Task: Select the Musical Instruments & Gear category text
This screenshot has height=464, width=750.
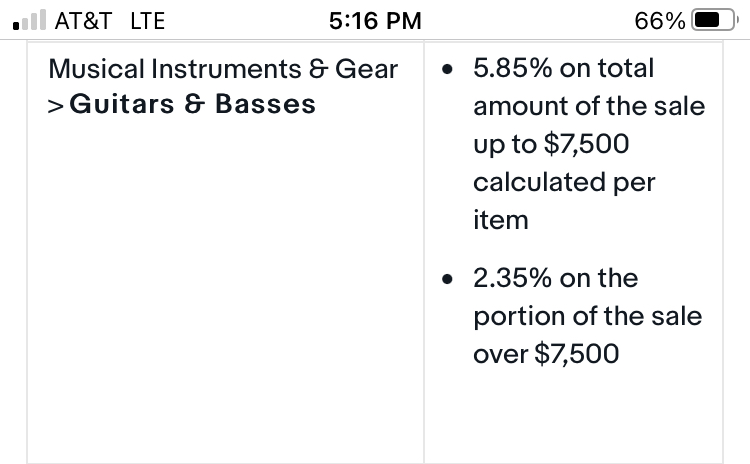Action: (223, 69)
